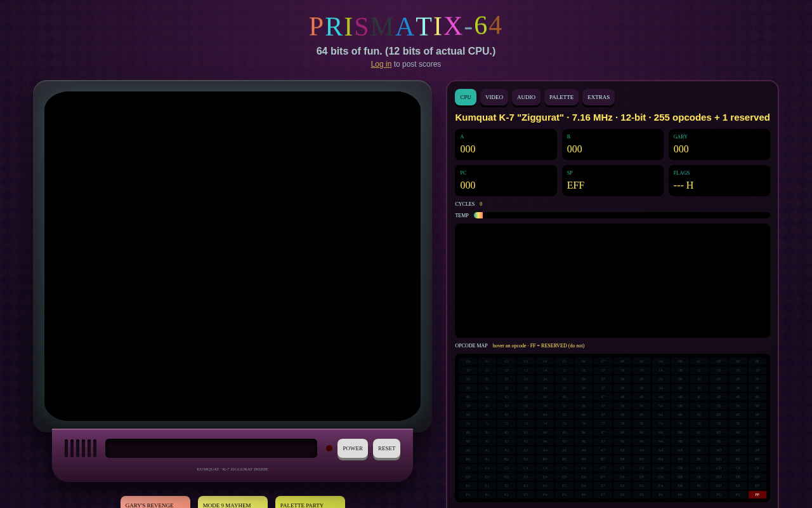
Task: Click the A register value
Action: [x=468, y=149]
